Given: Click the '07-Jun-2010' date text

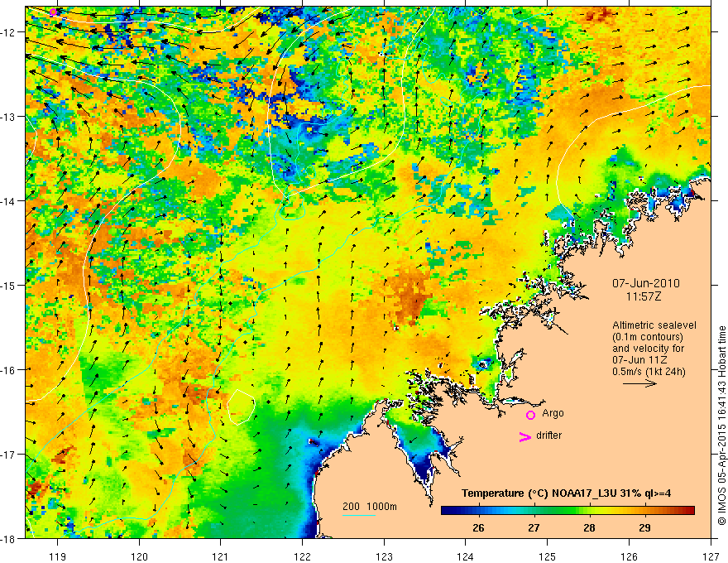Looking at the screenshot, I should coord(646,283).
